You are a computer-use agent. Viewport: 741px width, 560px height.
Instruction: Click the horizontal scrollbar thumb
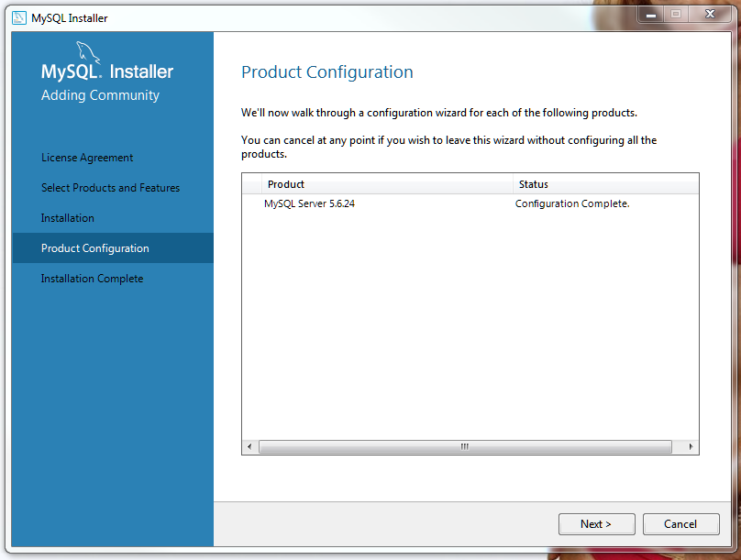(465, 446)
